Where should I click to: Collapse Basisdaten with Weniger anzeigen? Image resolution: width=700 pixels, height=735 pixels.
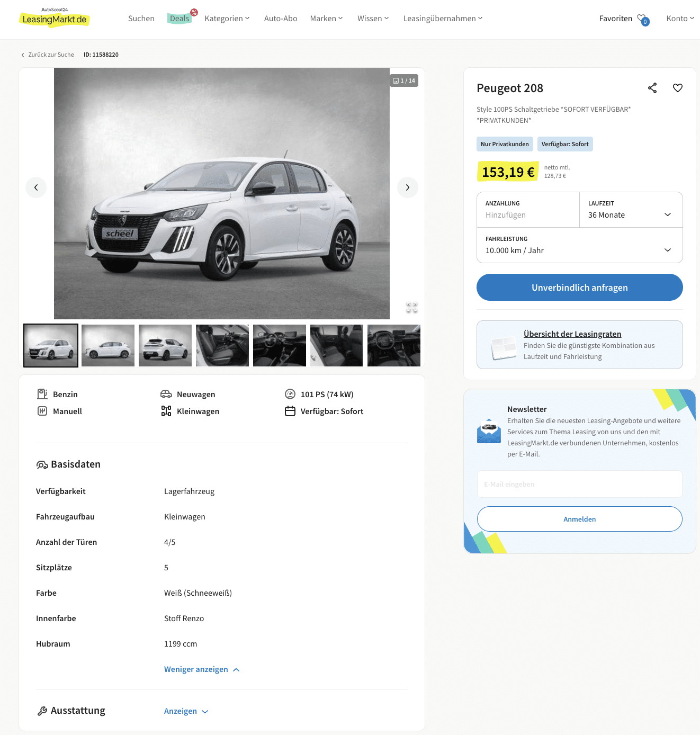[x=202, y=669]
